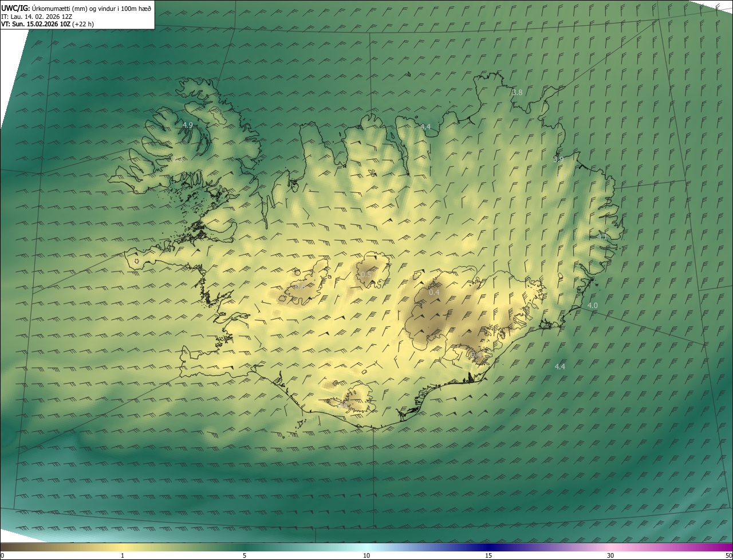
Task: Click the 0.4 value on northern Vatnajökull
Action: tap(434, 292)
